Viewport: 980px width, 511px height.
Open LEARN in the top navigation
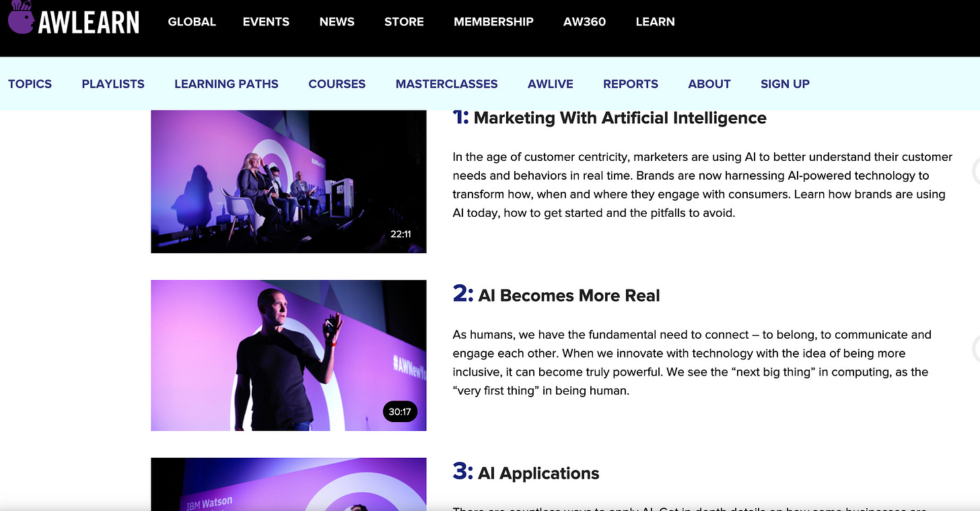click(655, 22)
